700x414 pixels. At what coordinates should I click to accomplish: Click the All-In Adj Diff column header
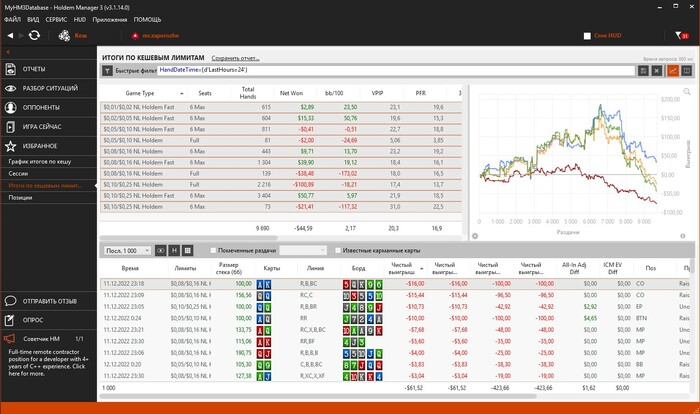click(x=574, y=268)
